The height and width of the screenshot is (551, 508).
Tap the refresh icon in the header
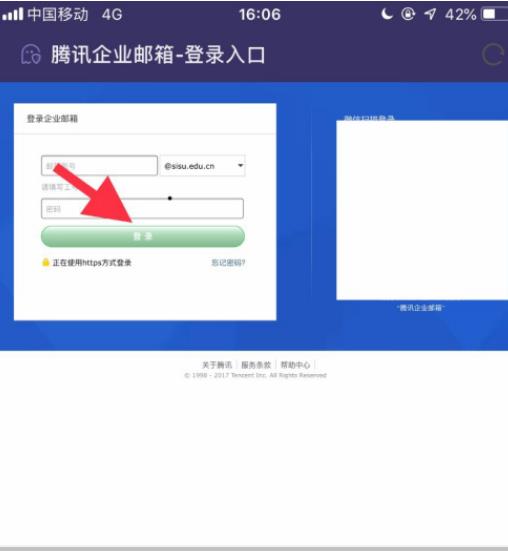click(493, 55)
